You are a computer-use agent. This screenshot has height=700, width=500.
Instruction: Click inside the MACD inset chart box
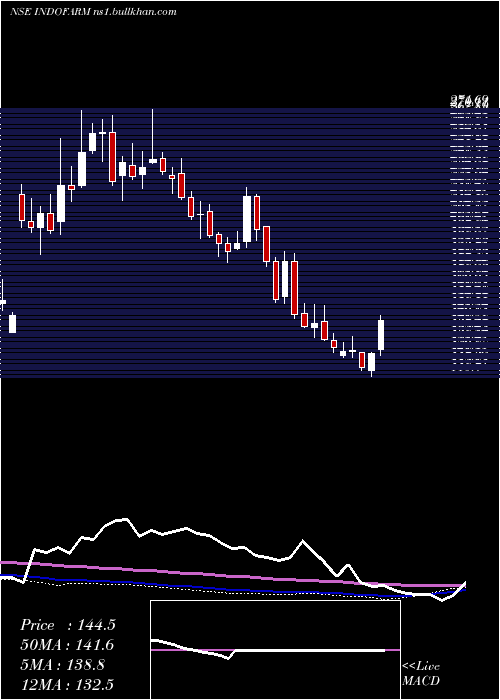pos(275,650)
